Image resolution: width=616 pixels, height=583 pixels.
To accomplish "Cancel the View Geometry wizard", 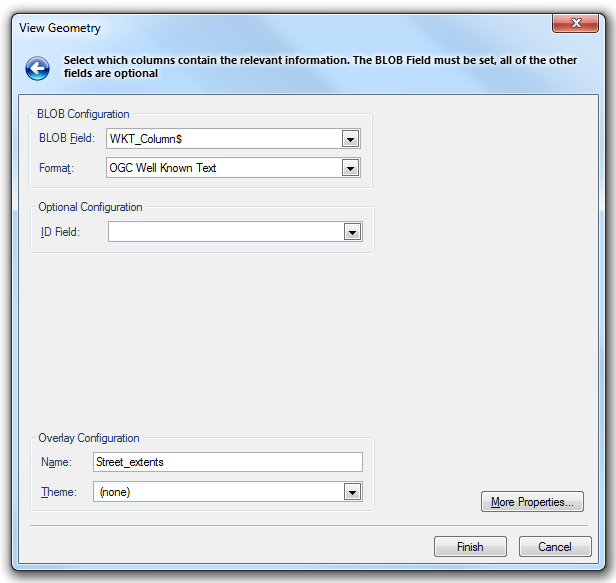I will pos(554,547).
